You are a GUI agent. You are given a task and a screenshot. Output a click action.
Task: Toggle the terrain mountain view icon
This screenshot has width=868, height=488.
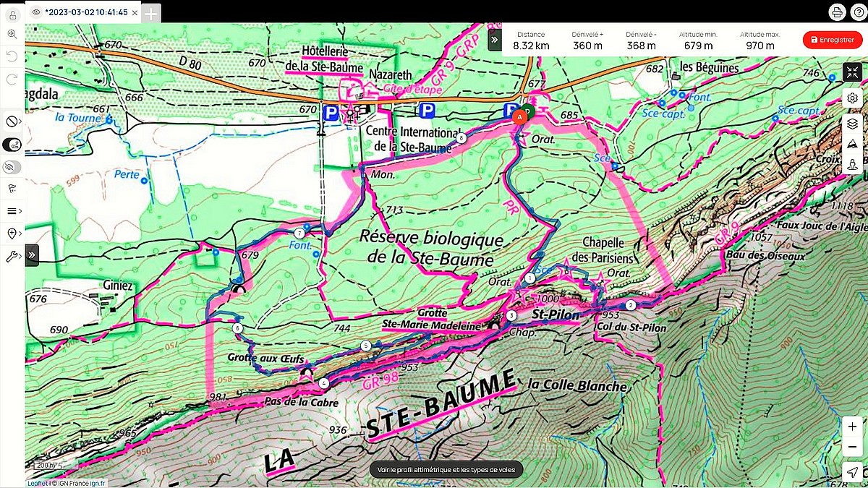point(853,144)
